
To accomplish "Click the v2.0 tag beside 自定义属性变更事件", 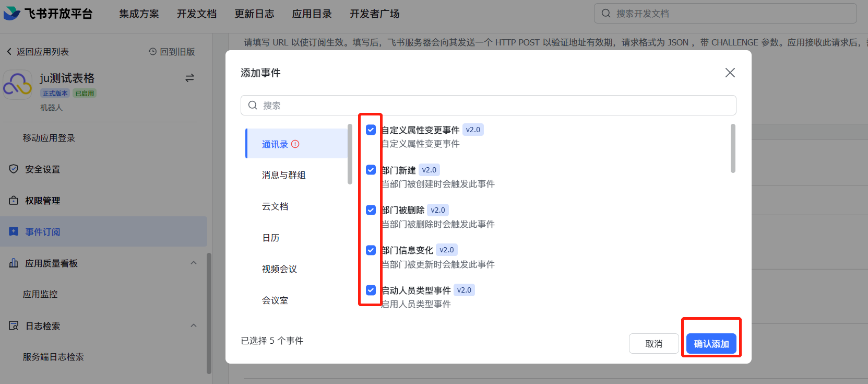I will tap(473, 130).
